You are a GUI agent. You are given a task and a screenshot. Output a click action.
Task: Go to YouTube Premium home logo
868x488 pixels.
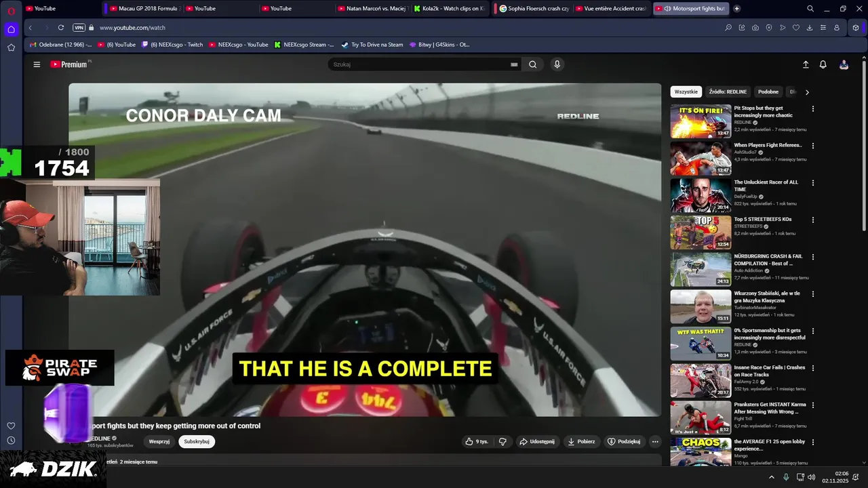(x=70, y=64)
